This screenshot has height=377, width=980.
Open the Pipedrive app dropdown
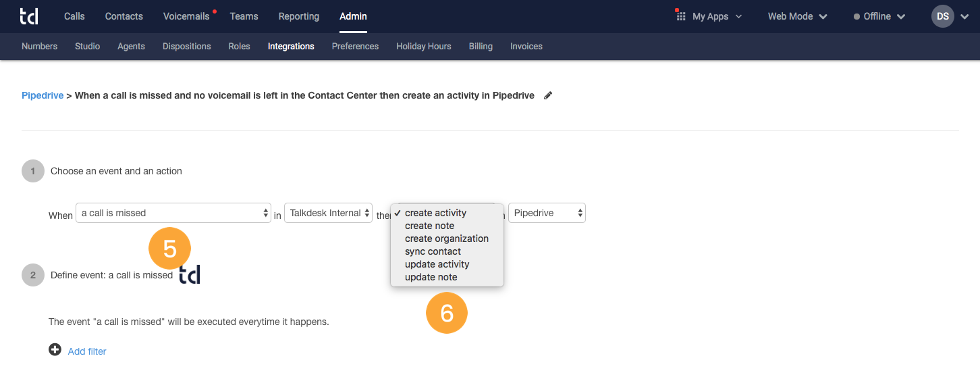point(547,213)
